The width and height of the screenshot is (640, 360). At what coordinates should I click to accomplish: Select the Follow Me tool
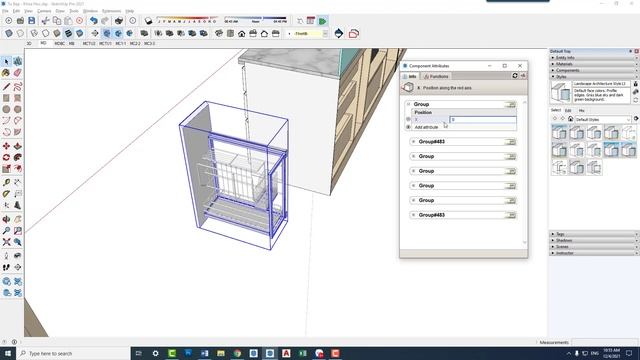pyautogui.click(x=18, y=157)
